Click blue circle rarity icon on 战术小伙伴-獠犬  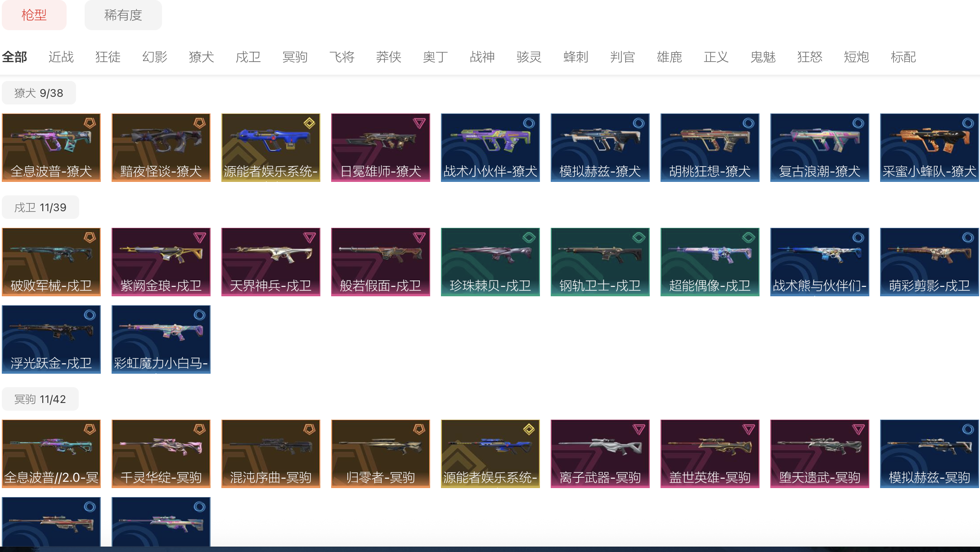point(529,123)
